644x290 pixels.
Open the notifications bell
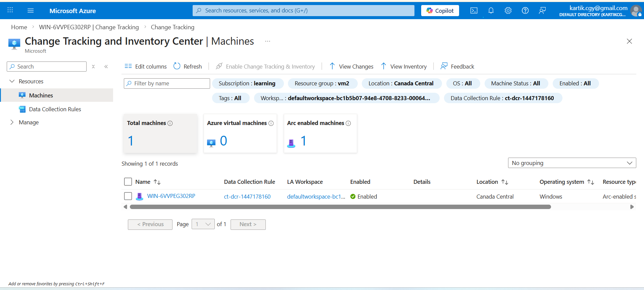click(x=491, y=10)
